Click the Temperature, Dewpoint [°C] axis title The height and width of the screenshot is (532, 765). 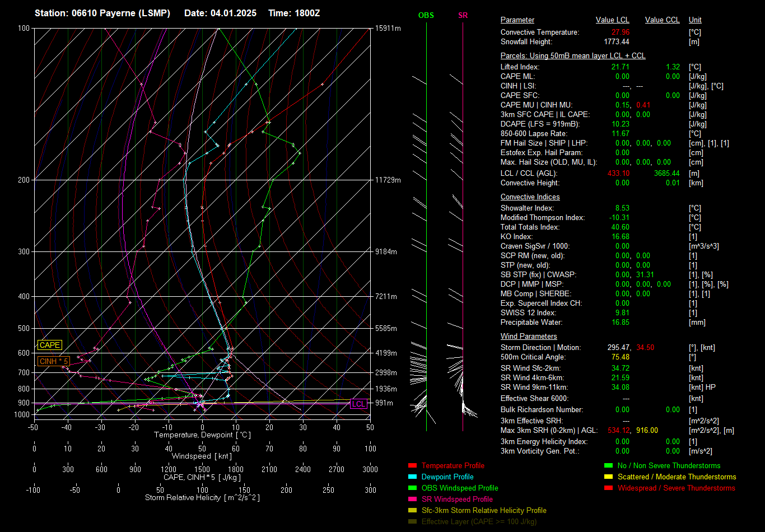[x=202, y=435]
